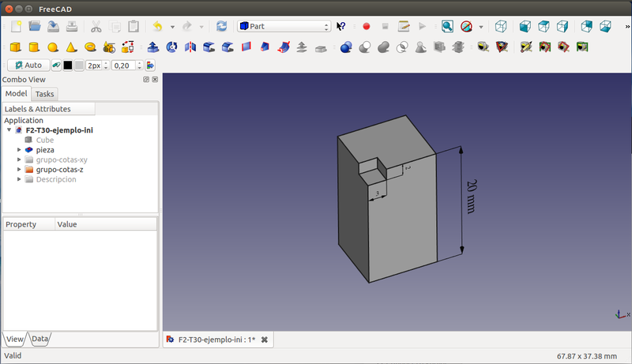
Task: Click the Extrude shape icon
Action: pyautogui.click(x=152, y=47)
